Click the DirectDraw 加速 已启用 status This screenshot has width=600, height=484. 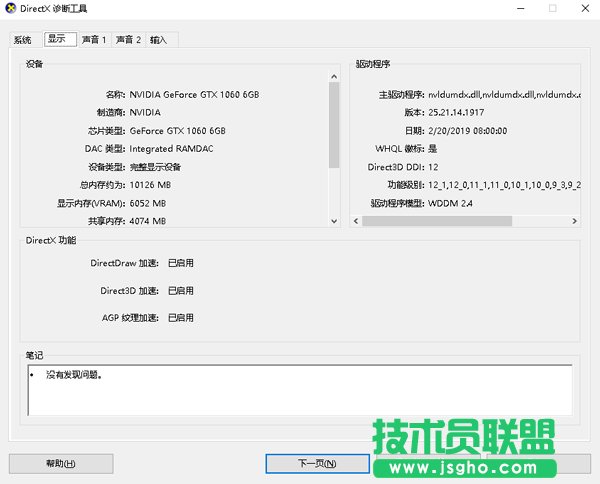[181, 263]
